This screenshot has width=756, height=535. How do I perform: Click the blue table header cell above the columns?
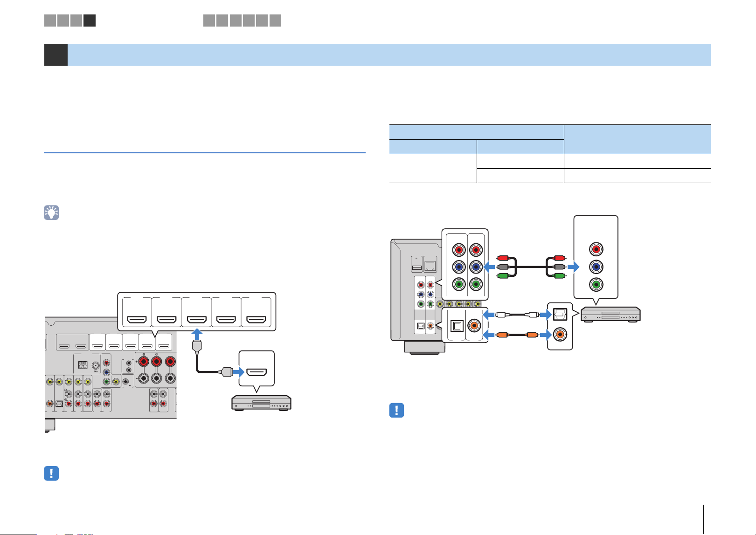click(476, 132)
